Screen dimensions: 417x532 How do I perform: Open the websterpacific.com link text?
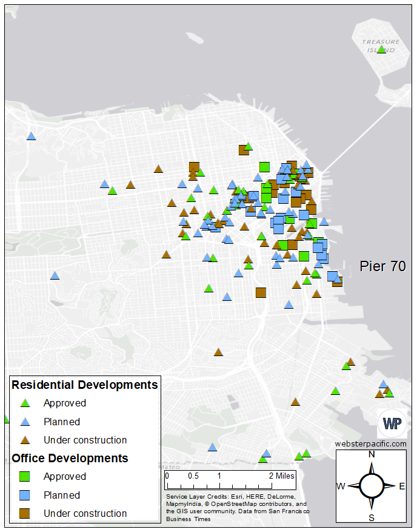[x=370, y=444]
